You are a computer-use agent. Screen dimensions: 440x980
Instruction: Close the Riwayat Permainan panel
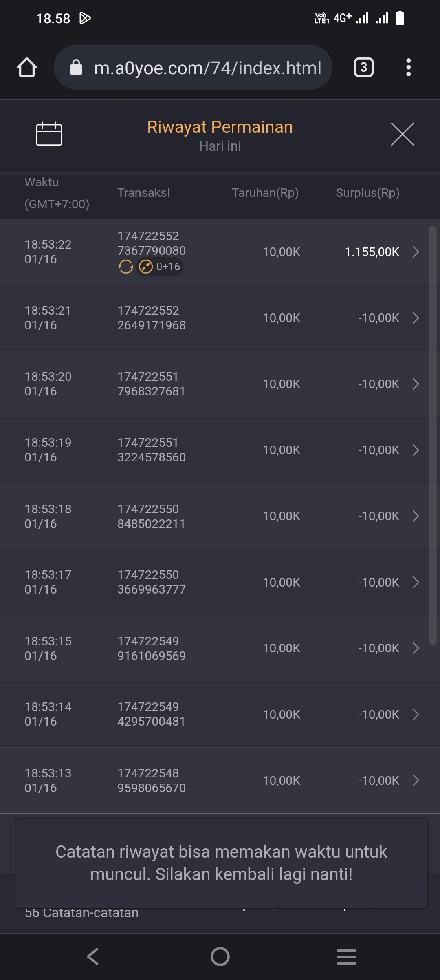coord(403,134)
